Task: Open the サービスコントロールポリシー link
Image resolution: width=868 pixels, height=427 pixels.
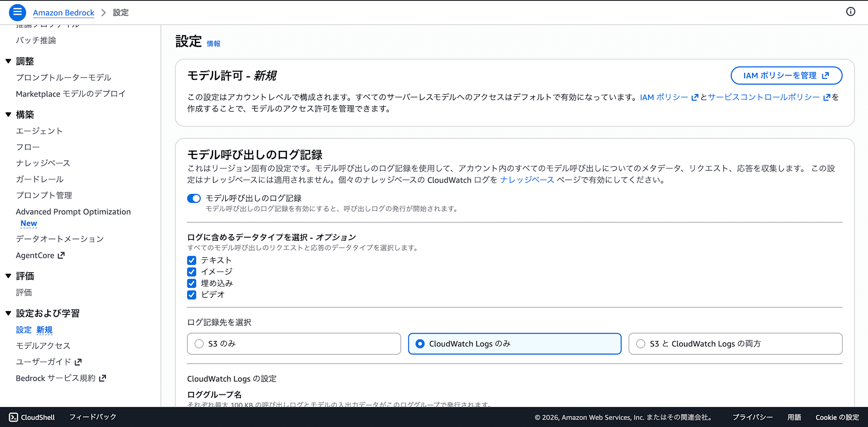Action: [764, 97]
